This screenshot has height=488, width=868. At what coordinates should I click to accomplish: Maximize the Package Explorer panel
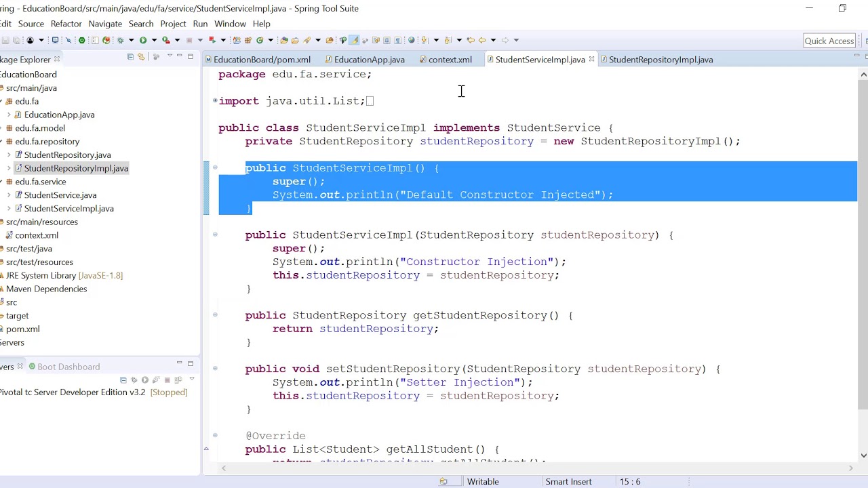[x=190, y=57]
